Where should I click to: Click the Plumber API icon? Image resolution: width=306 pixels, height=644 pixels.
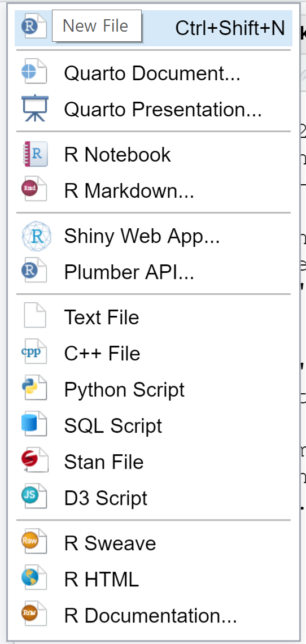pos(34,270)
